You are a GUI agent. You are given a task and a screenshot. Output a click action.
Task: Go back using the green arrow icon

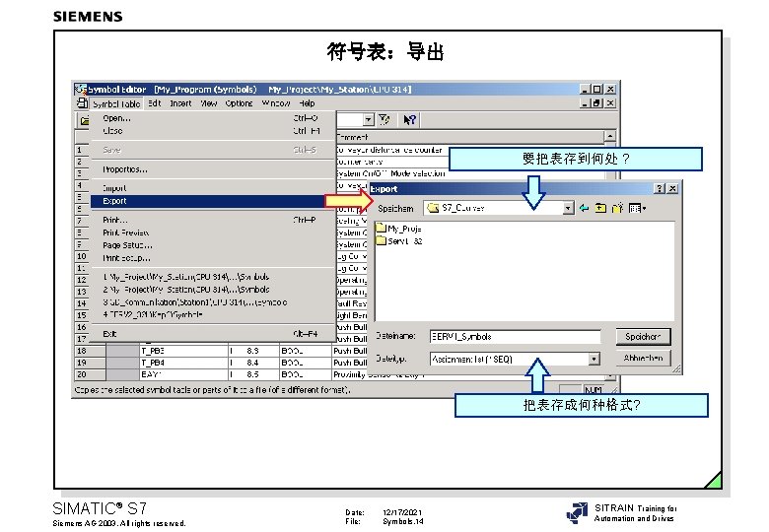coord(584,208)
